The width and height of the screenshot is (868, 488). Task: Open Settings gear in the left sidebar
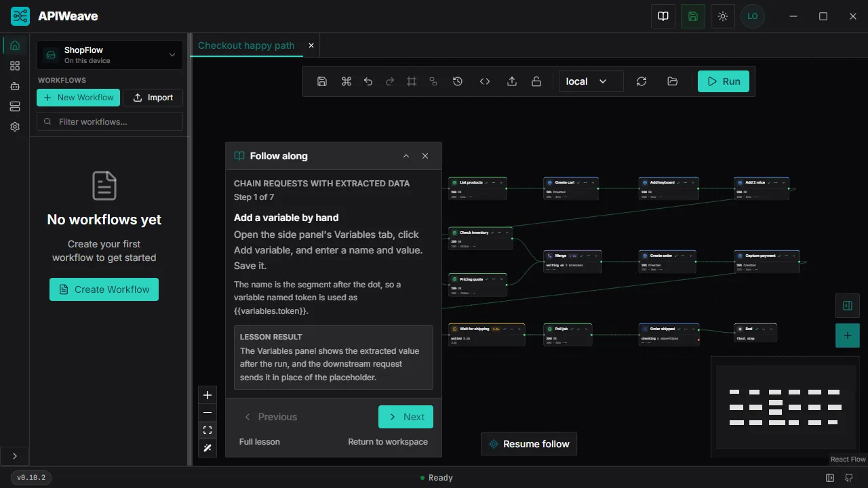[x=15, y=127]
